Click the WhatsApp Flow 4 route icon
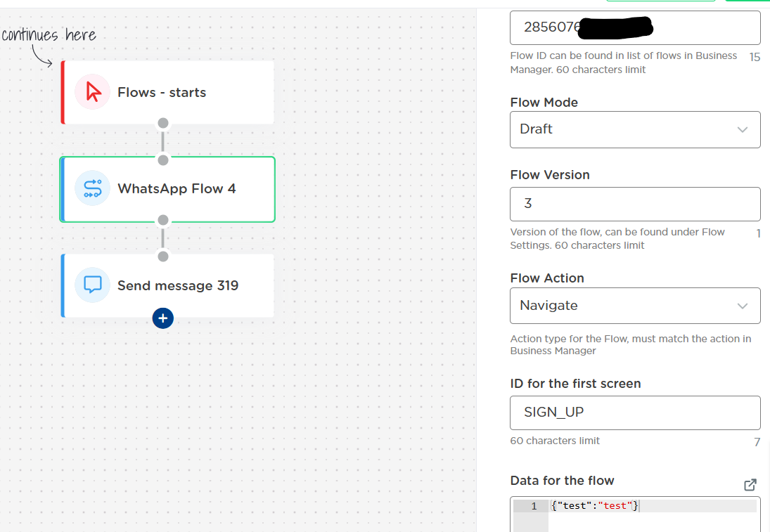 [92, 188]
